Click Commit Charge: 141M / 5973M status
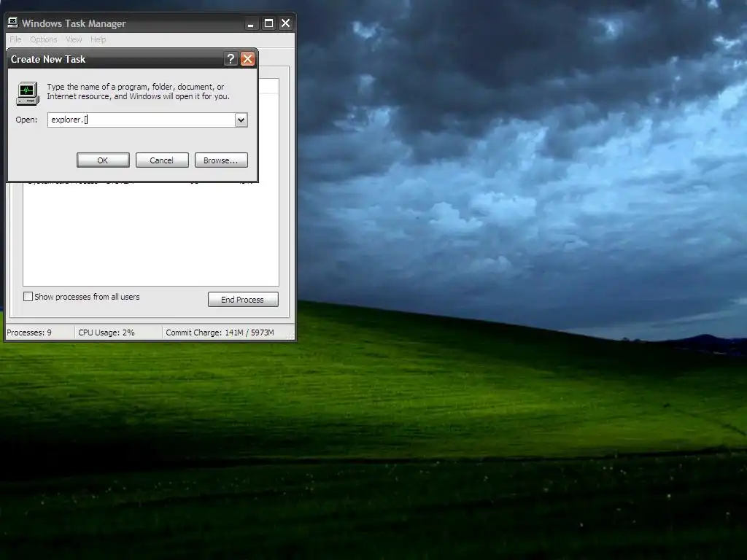The height and width of the screenshot is (560, 747). click(220, 332)
